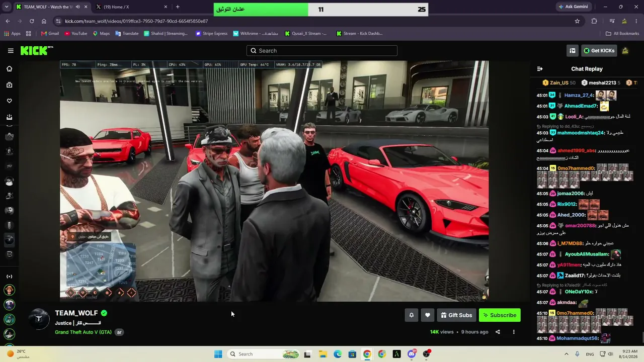This screenshot has width=644, height=362.
Task: Reload the page in Chrome
Action: pos(32,21)
